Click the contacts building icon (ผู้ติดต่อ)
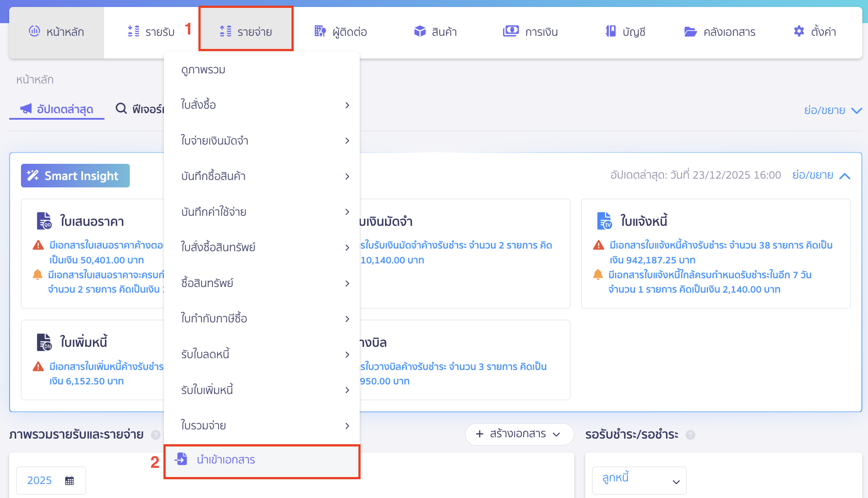The image size is (868, 498). [320, 31]
